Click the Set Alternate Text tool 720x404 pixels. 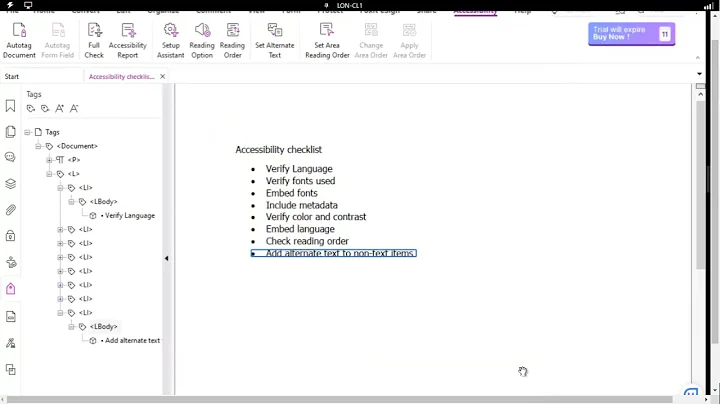click(x=275, y=40)
